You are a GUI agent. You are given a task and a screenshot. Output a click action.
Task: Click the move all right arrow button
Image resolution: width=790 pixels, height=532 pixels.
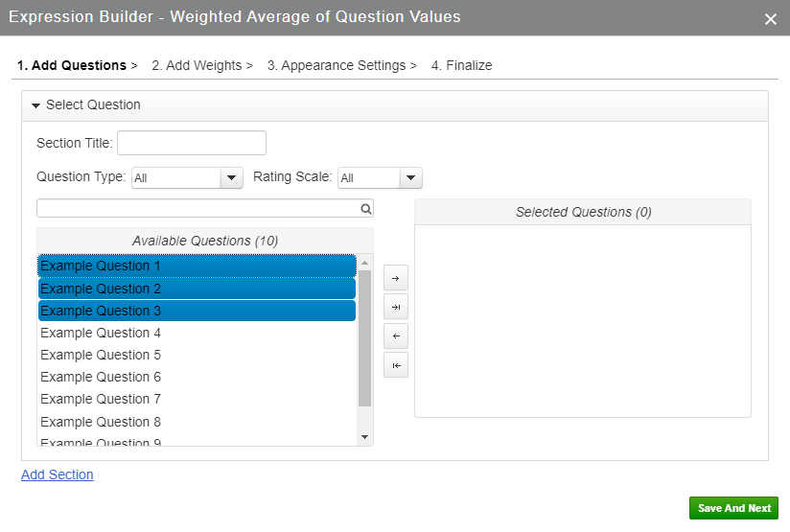[x=395, y=307]
